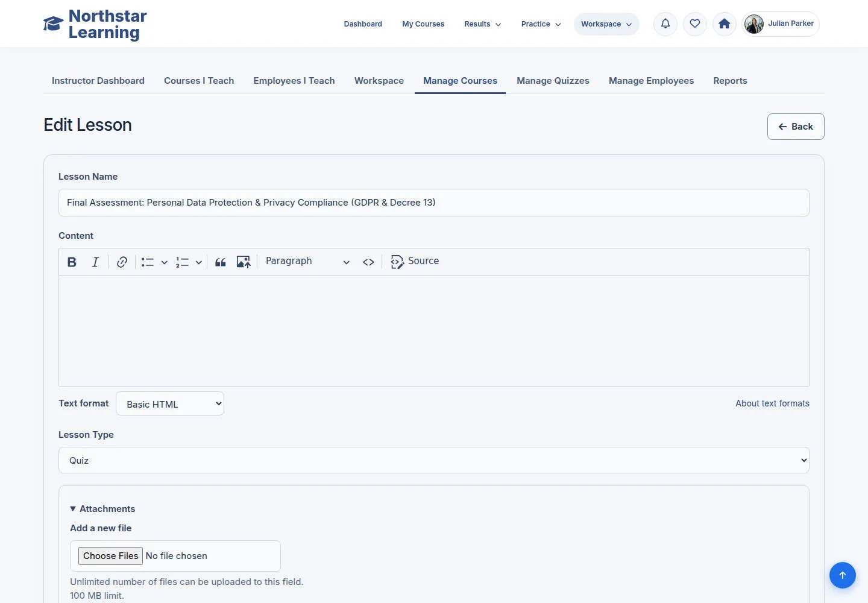This screenshot has width=868, height=603.
Task: Open Julian Parker profile avatar
Action: coord(754,24)
